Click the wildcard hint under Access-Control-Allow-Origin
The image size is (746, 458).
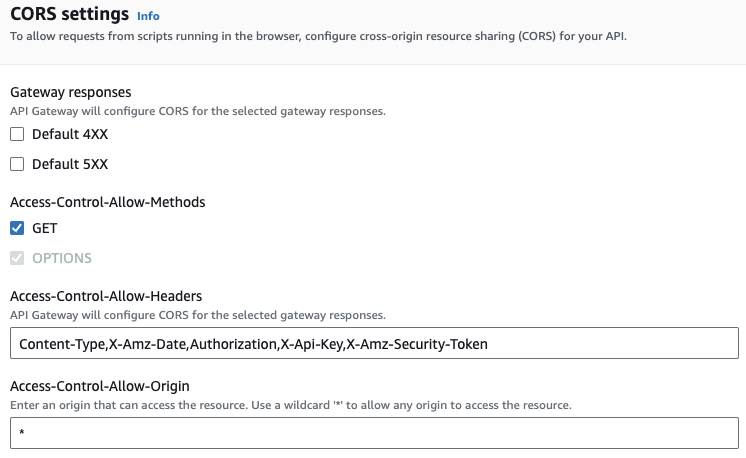[x=291, y=405]
